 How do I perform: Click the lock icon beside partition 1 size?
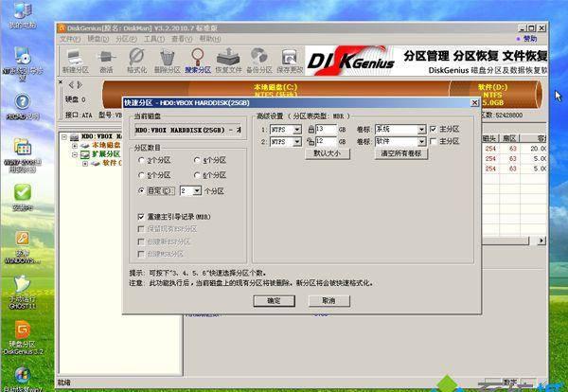tap(311, 129)
